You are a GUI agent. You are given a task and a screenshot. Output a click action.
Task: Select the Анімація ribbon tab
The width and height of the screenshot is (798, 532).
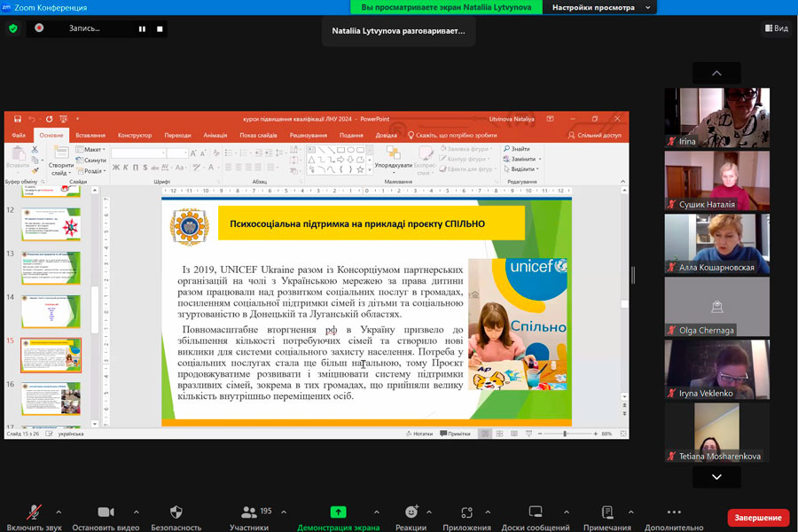(215, 136)
